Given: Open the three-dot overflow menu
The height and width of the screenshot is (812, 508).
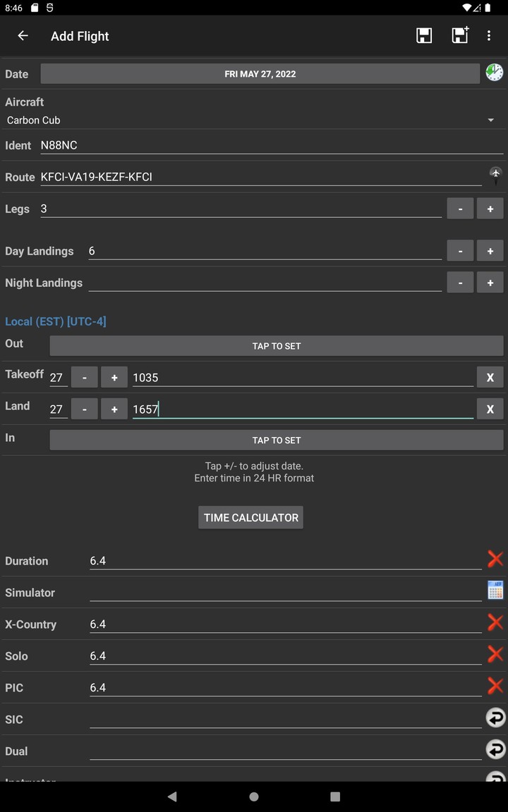Looking at the screenshot, I should (x=489, y=36).
